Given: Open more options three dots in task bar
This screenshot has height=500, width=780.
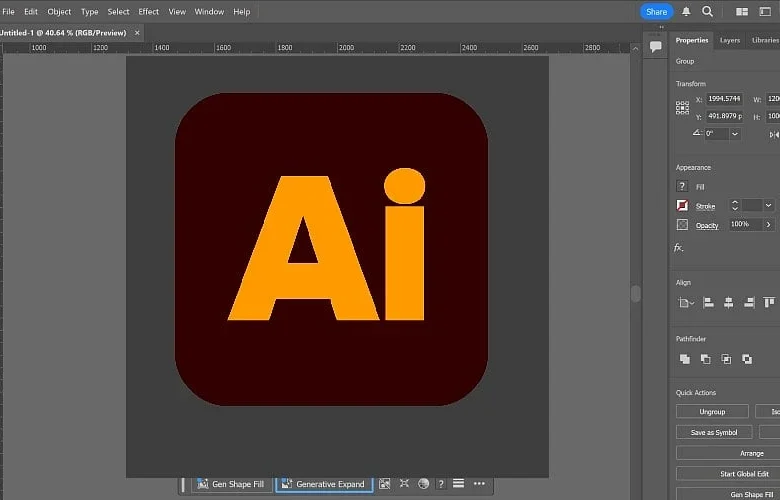Looking at the screenshot, I should pos(479,484).
